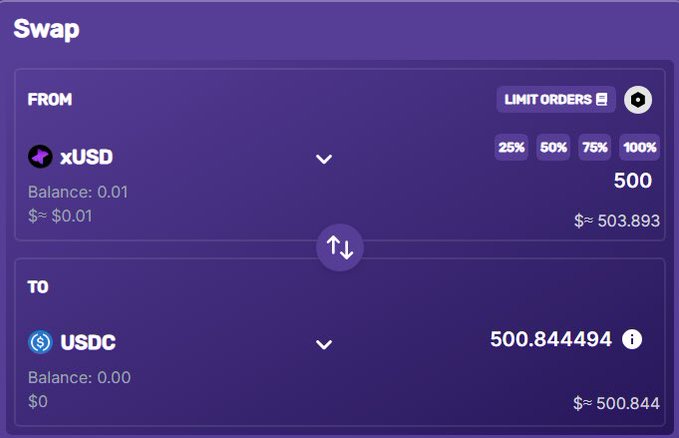The image size is (679, 438).
Task: Flip tokens with the swap direction arrows
Action: tap(340, 247)
